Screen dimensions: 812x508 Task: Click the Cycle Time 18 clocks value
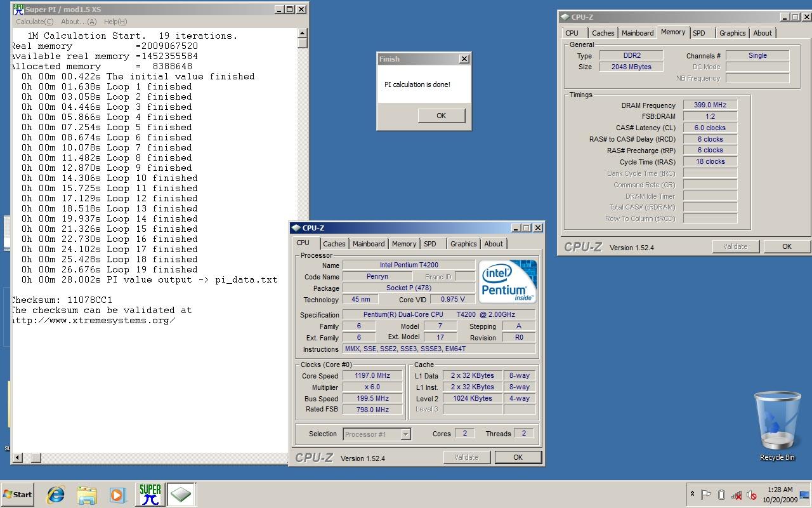point(710,161)
